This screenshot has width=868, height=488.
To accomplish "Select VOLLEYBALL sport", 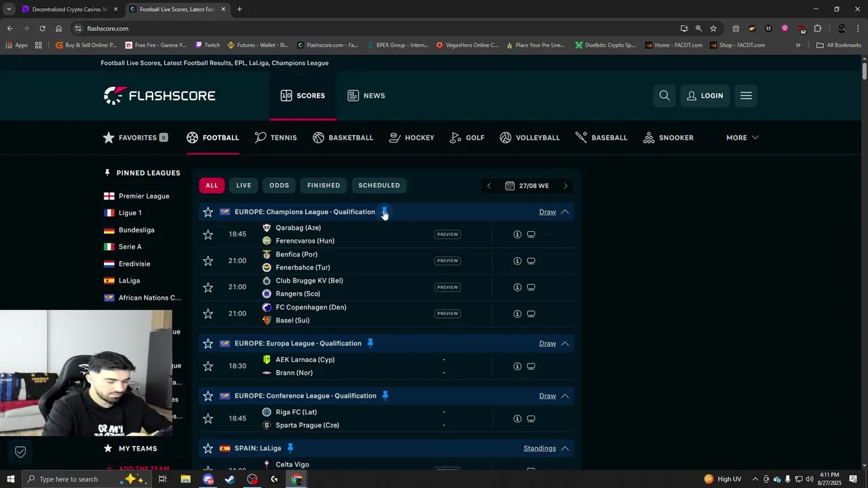I will (x=530, y=138).
